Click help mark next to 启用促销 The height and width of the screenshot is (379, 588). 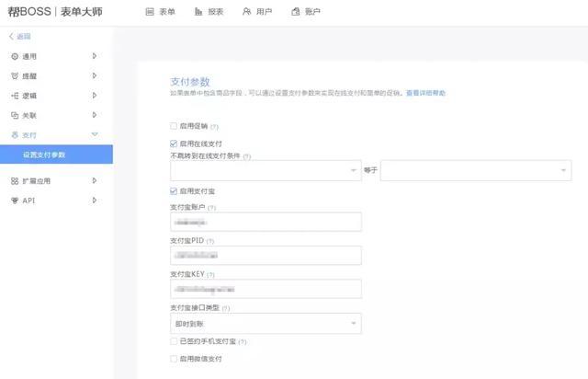[x=214, y=127]
